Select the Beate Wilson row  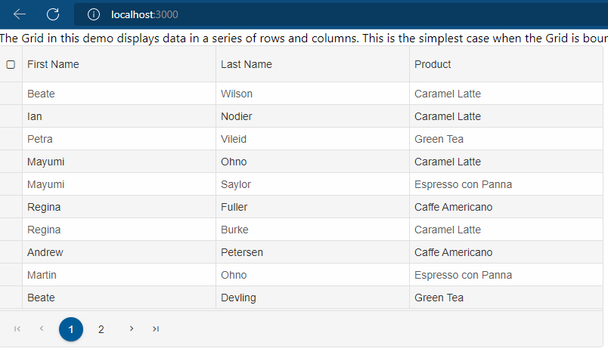[301, 94]
